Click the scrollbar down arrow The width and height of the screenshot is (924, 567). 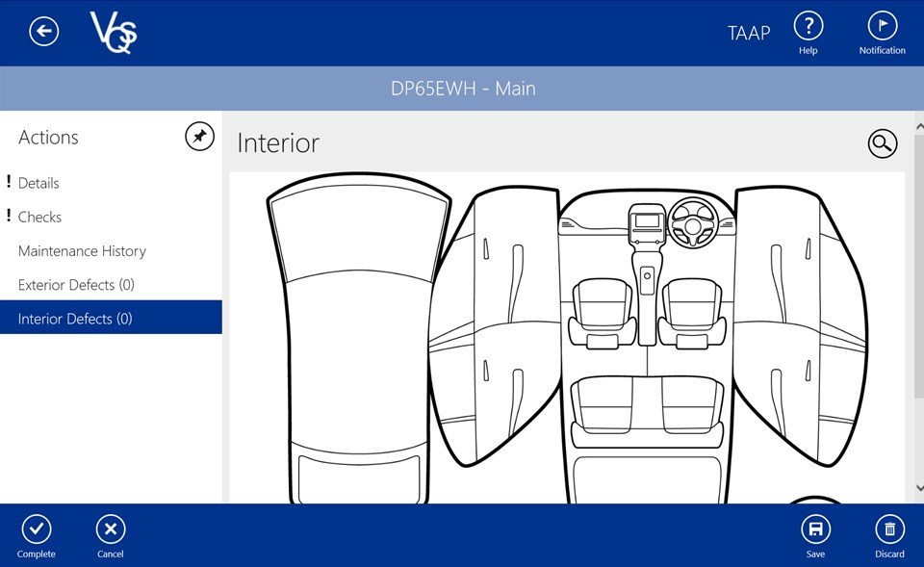919,488
